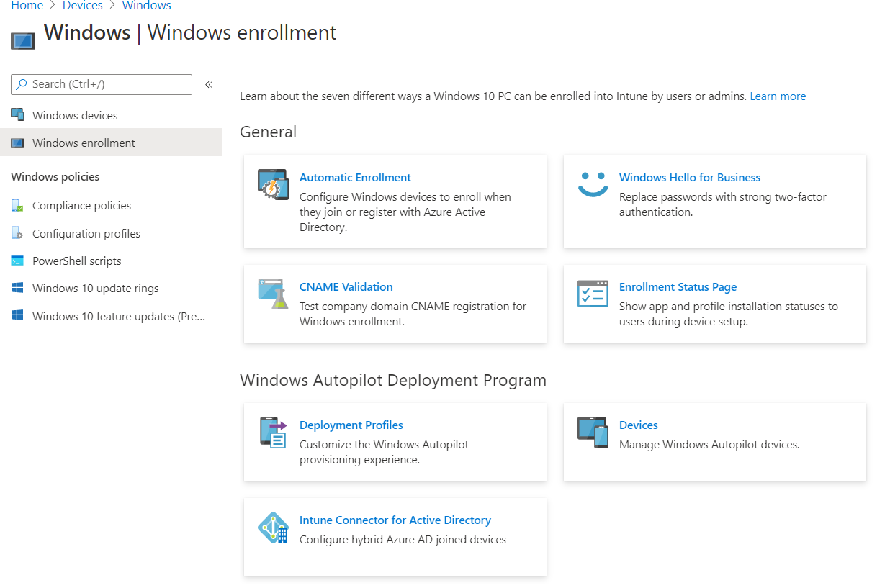Click inside the Search (Ctrl+/) box
890x588 pixels.
(101, 84)
